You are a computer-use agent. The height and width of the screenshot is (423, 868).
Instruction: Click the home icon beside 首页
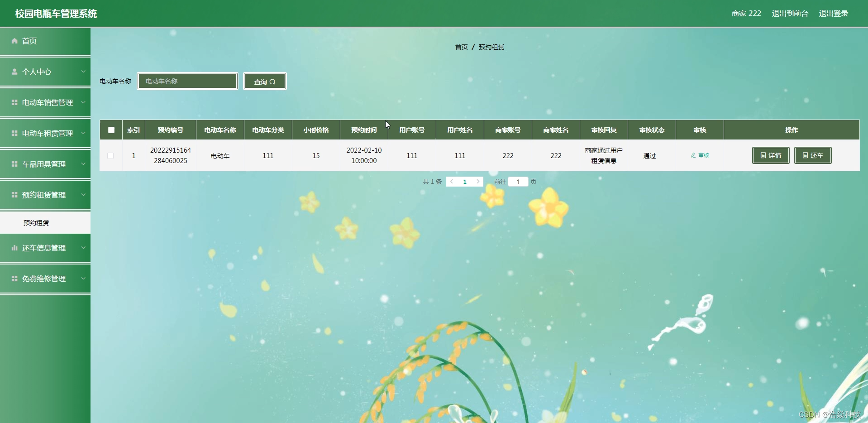tap(14, 41)
